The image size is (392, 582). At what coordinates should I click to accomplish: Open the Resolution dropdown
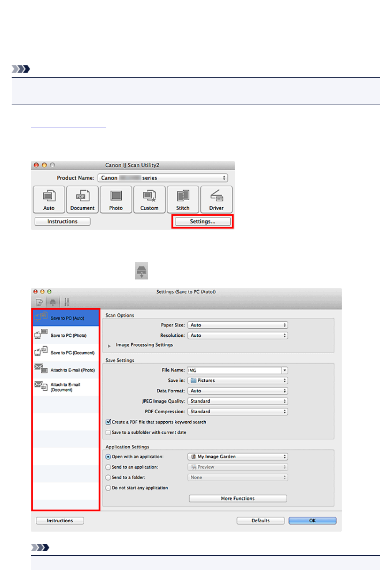click(x=238, y=336)
